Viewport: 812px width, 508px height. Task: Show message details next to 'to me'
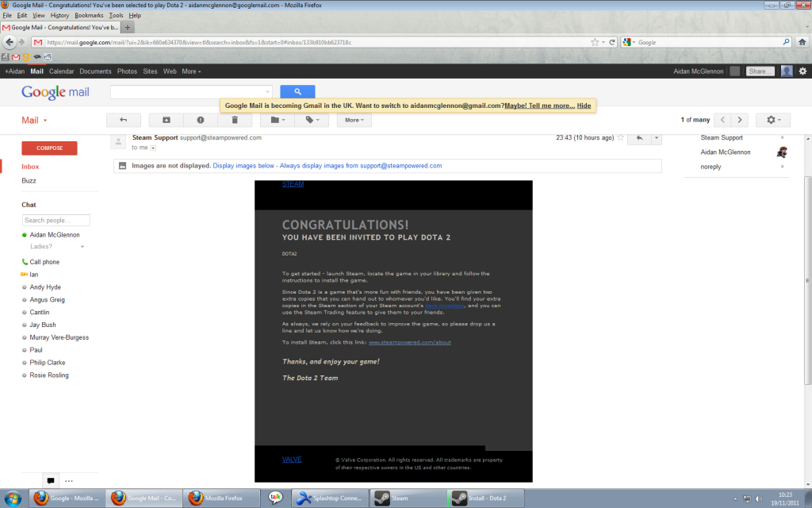[x=153, y=148]
